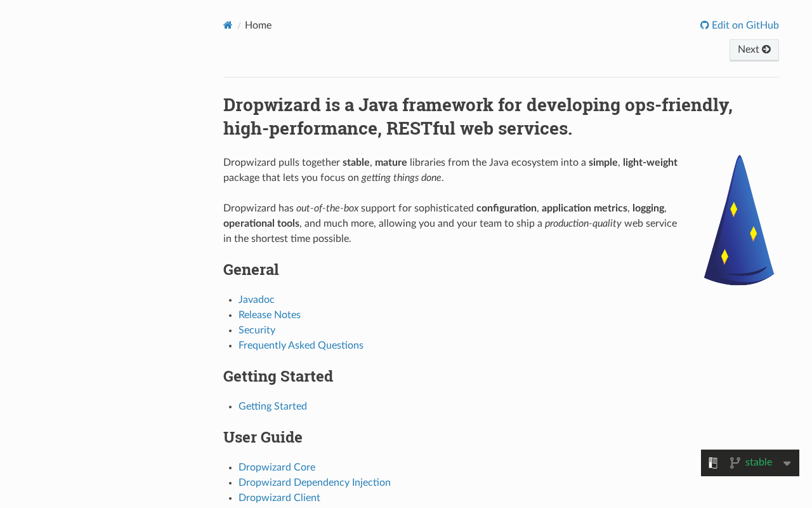
Task: Click the home breadcrumb icon
Action: click(x=228, y=25)
